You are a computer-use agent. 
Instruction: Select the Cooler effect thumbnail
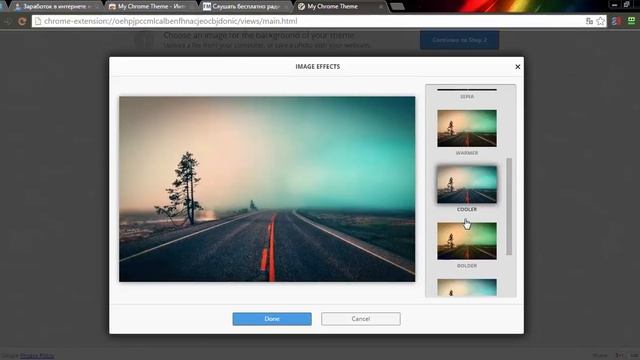point(467,184)
